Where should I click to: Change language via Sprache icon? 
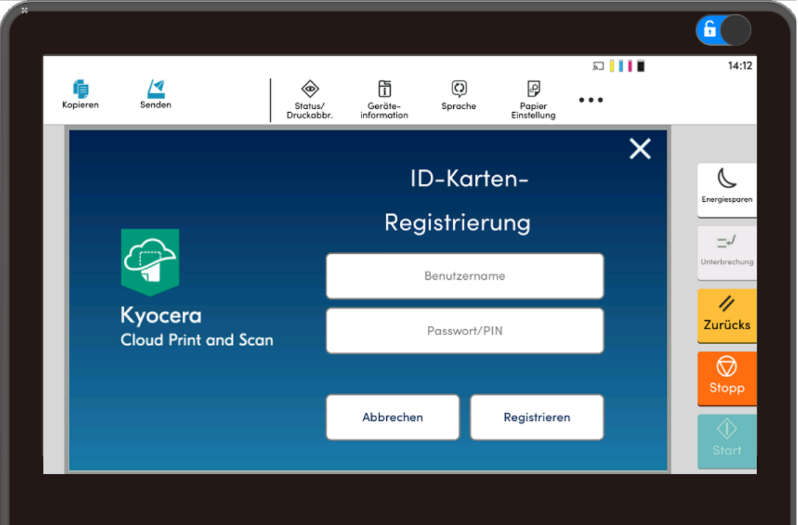pos(459,96)
